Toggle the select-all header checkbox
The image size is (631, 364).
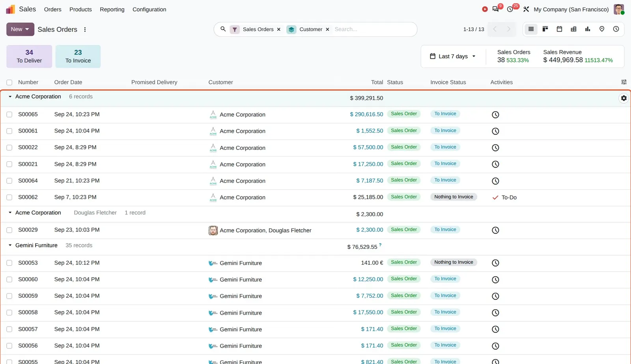pos(9,82)
